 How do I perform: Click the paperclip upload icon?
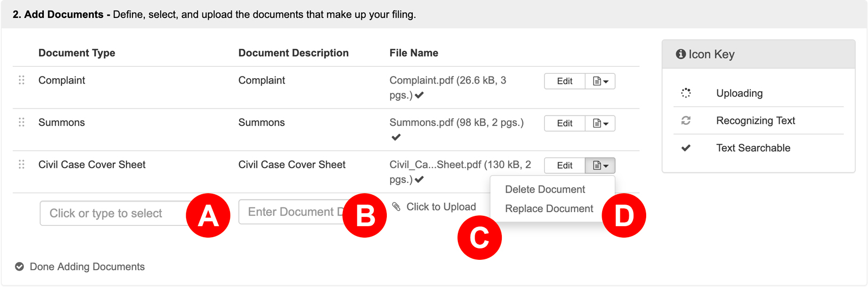point(397,207)
